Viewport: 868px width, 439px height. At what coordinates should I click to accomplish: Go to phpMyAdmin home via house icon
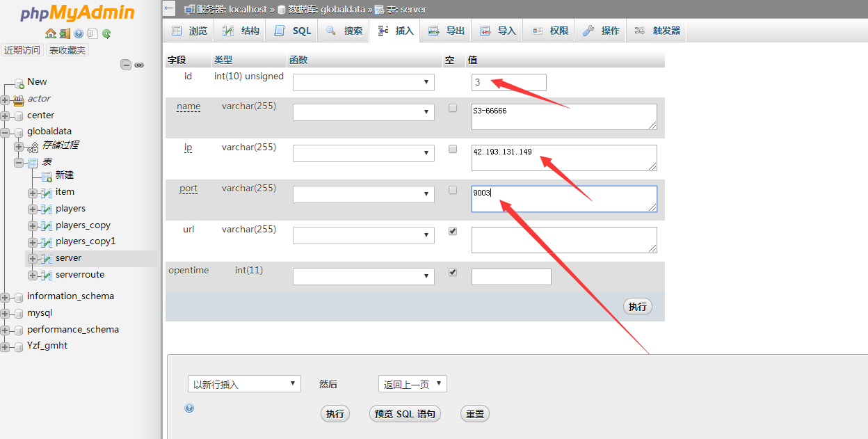(50, 33)
